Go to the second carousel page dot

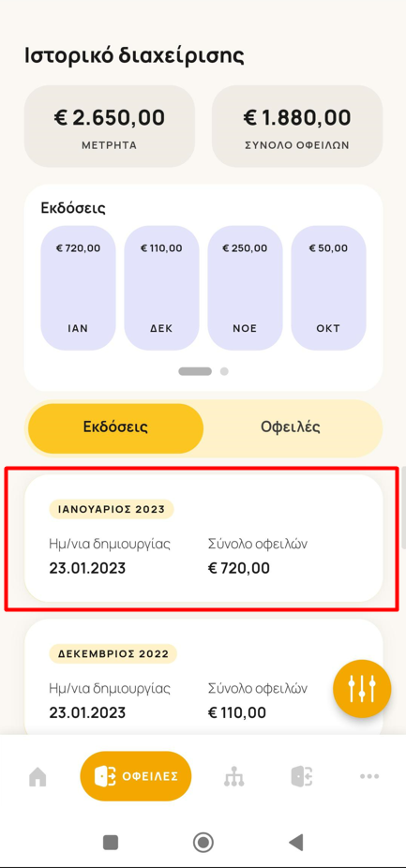click(x=224, y=371)
